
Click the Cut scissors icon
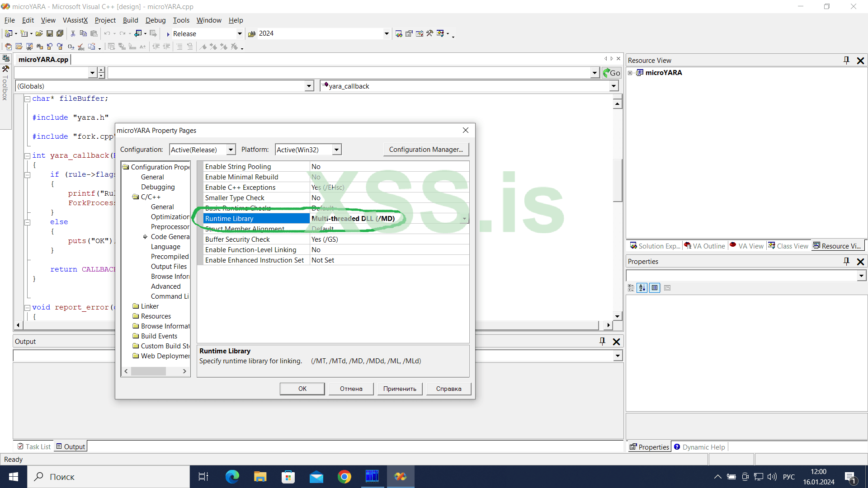point(73,33)
